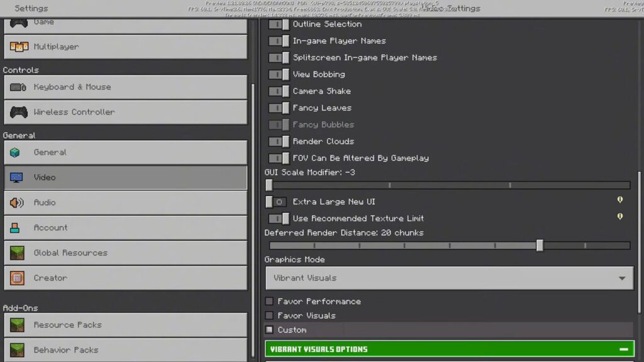Select the Favor Performance option
The width and height of the screenshot is (644, 362).
[269, 302]
